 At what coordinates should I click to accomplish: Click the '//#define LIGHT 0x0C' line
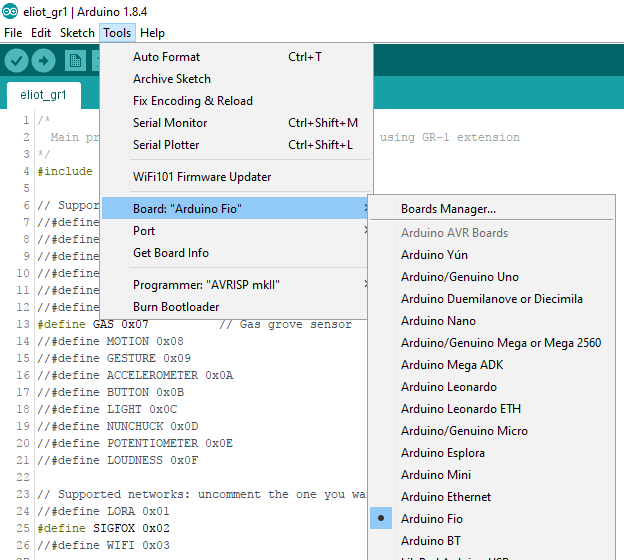(x=107, y=409)
